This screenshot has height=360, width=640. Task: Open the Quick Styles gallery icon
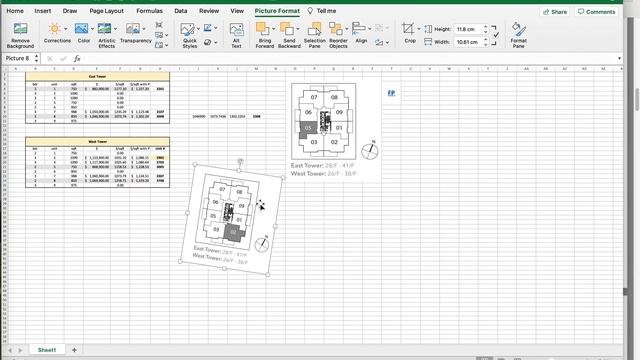click(187, 29)
